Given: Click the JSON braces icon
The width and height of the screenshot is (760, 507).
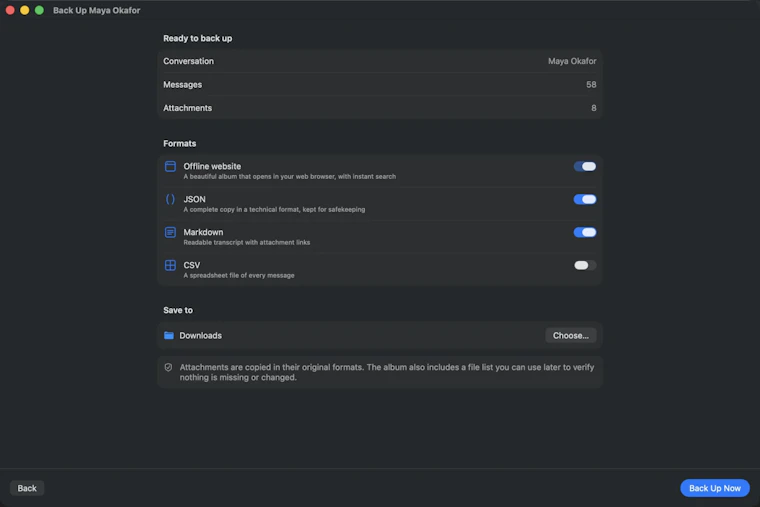Looking at the screenshot, I should coord(170,199).
